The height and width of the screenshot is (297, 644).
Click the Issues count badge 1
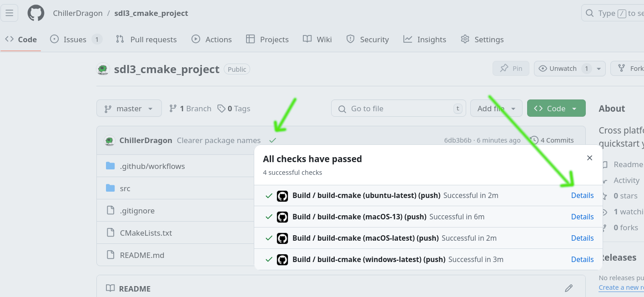pos(96,40)
